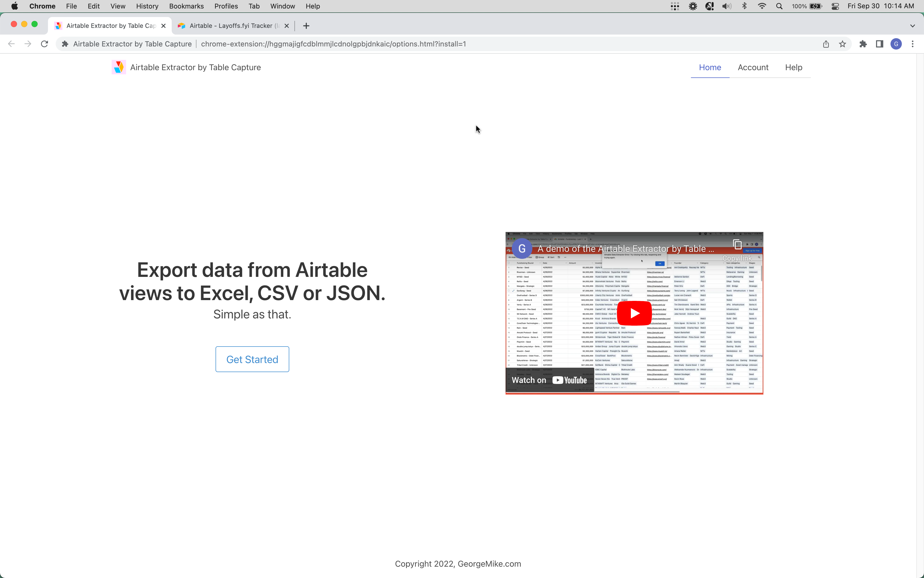Open the Wi-Fi status icon
Viewport: 924px width, 578px height.
point(762,6)
